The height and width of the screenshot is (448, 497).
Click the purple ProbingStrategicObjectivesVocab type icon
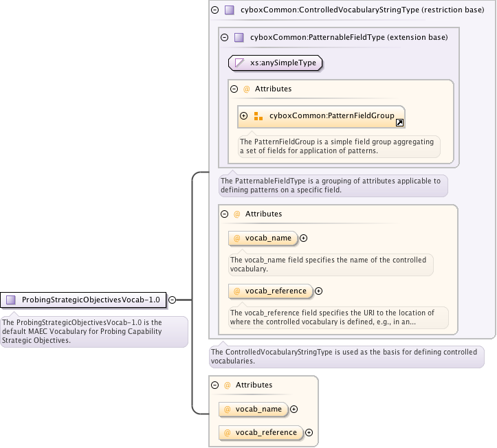pos(11,300)
